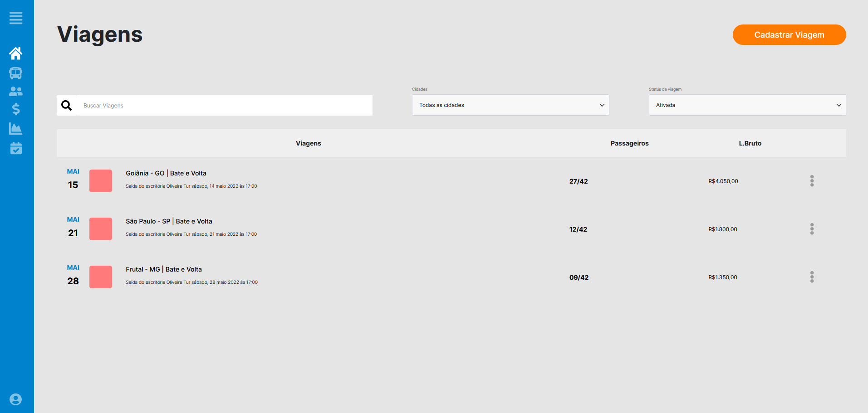The width and height of the screenshot is (868, 413).
Task: Click the 21 maio 2022 departure details
Action: (191, 234)
